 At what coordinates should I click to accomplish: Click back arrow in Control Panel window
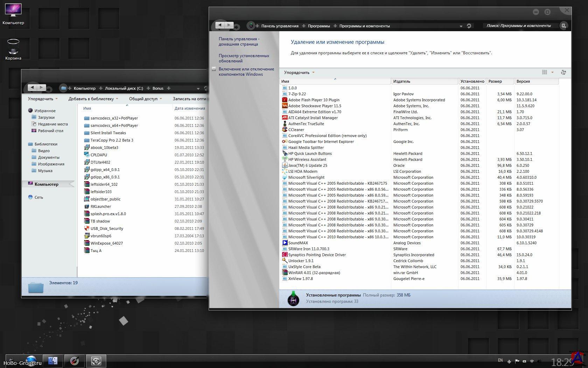[220, 25]
